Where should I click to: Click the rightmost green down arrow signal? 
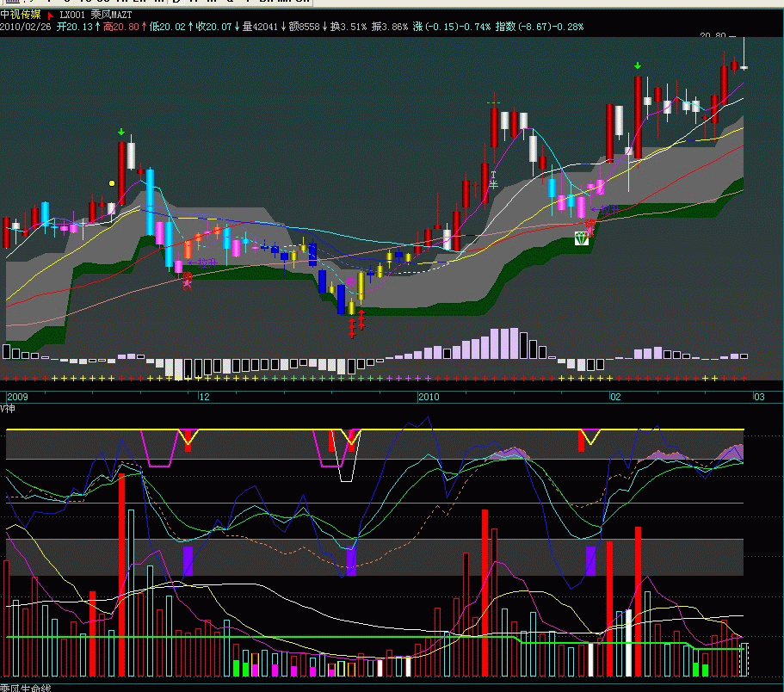tap(638, 65)
